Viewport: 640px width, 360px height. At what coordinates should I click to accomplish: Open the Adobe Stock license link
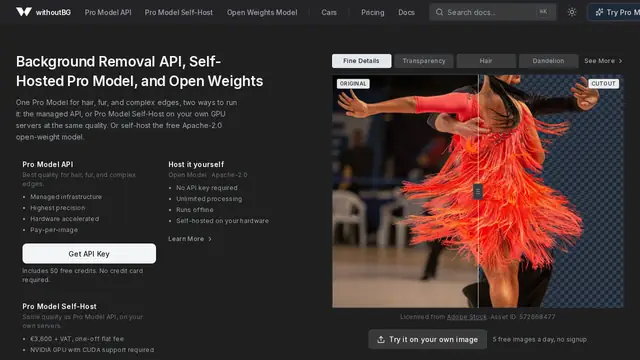click(467, 317)
